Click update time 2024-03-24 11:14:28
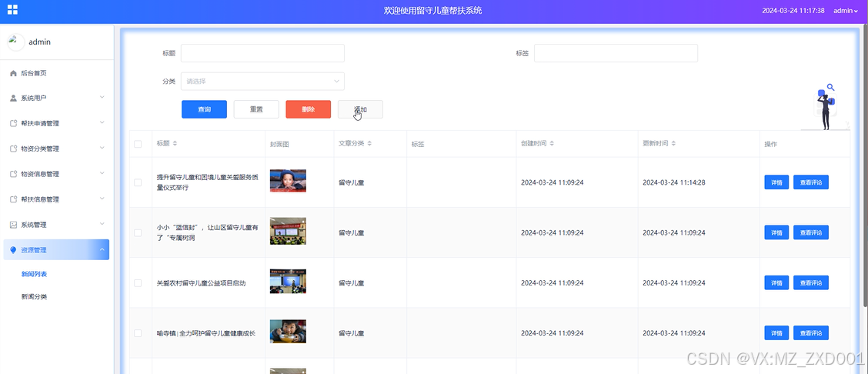868x374 pixels. pos(673,182)
